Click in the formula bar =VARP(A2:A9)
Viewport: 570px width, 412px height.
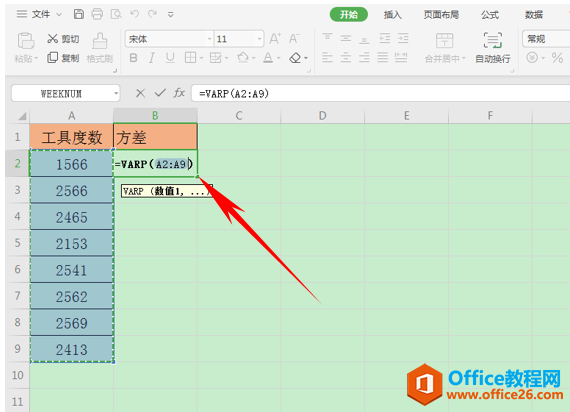click(380, 94)
